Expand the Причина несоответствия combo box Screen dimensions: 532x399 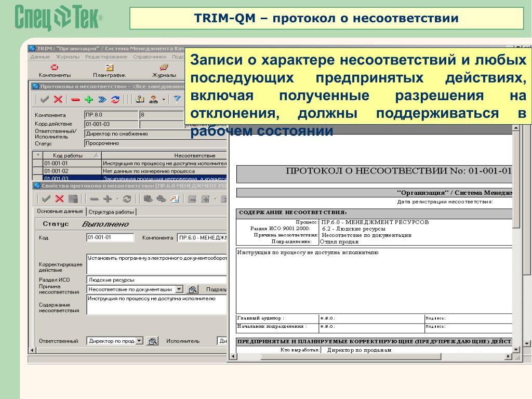pos(179,289)
